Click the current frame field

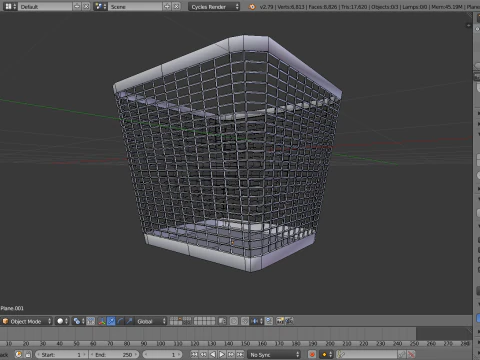(162, 354)
